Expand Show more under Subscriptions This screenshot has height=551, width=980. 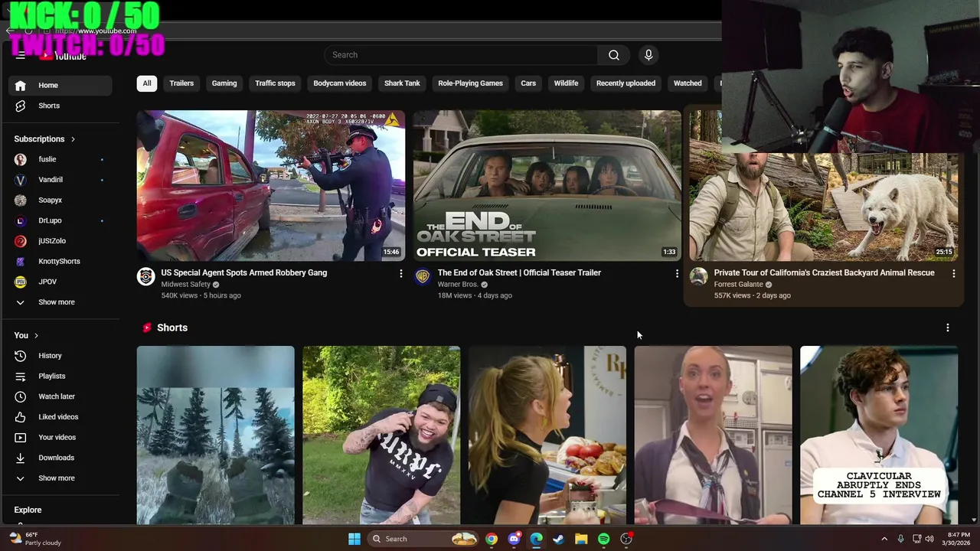(60, 302)
